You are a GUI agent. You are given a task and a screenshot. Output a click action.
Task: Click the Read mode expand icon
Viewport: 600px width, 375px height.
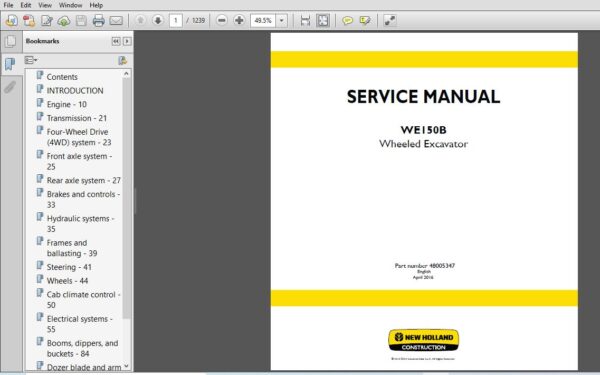click(x=390, y=20)
